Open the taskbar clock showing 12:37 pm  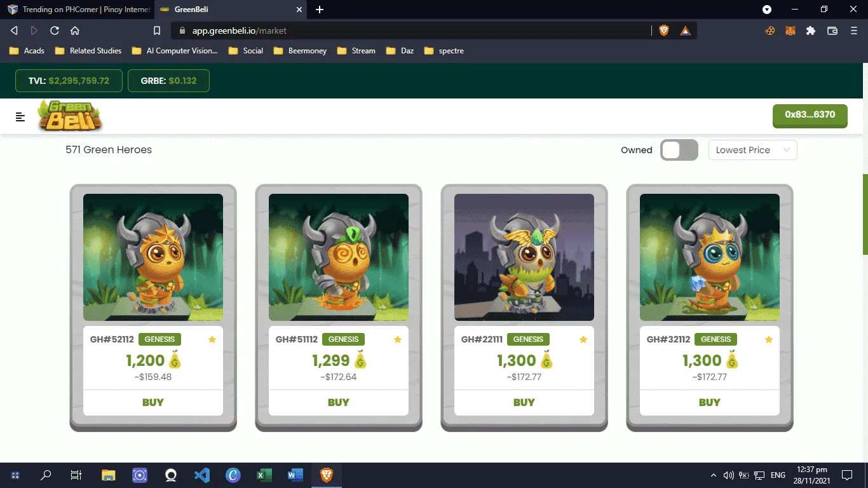click(x=813, y=475)
